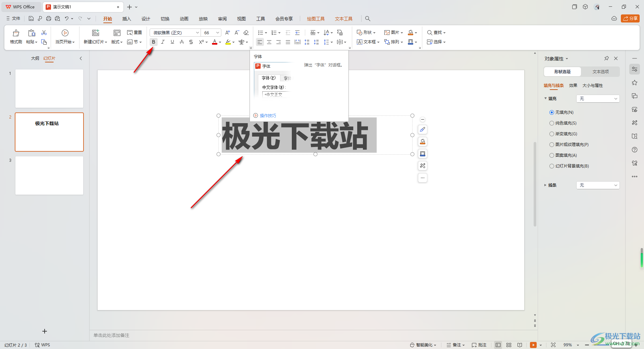The image size is (644, 349).
Task: Open Effects sub-tab in properties
Action: (573, 86)
